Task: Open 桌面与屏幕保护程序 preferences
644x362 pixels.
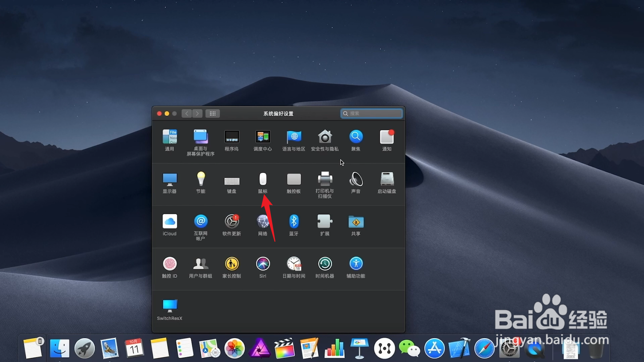Action: tap(201, 143)
